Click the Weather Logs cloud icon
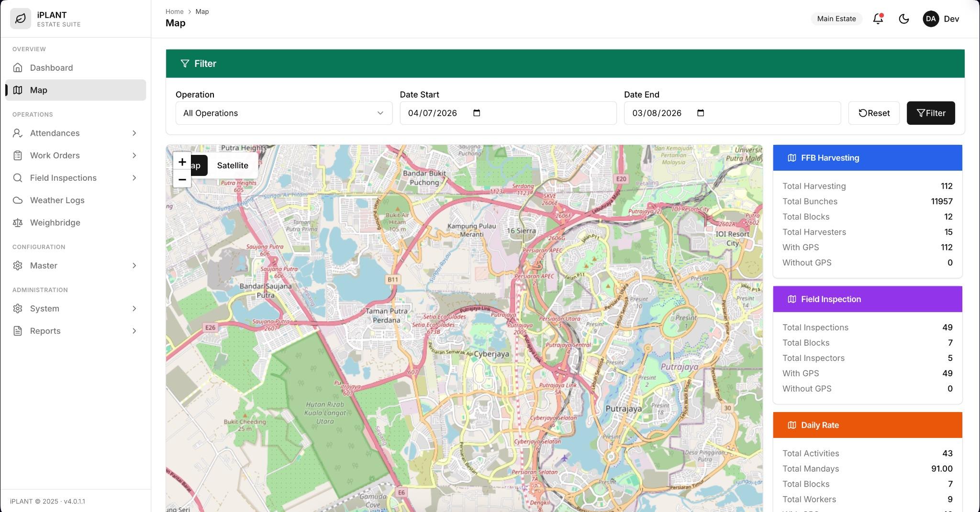The height and width of the screenshot is (512, 980). (x=18, y=200)
